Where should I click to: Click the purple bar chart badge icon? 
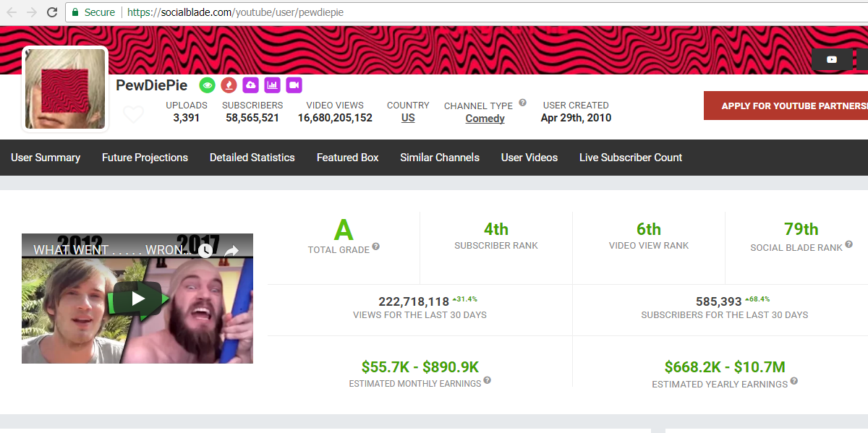[272, 85]
